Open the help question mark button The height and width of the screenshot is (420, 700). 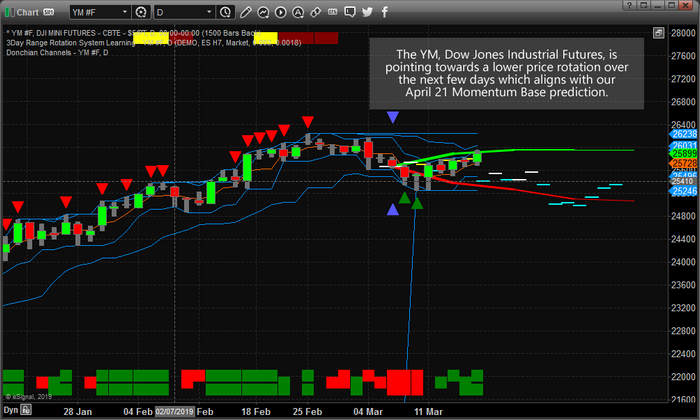tap(629, 5)
